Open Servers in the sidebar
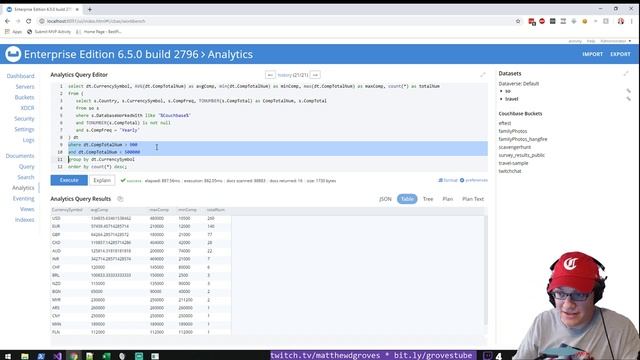640x360 pixels. click(x=25, y=87)
